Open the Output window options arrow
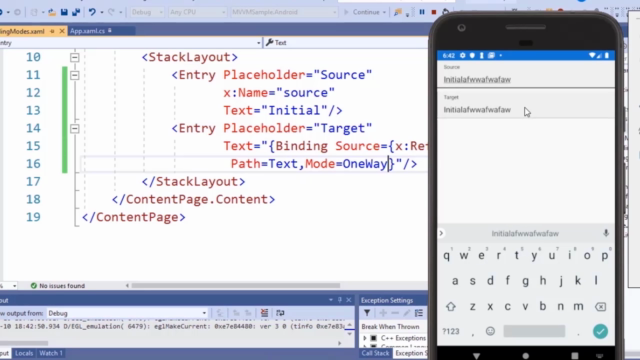 331,300
